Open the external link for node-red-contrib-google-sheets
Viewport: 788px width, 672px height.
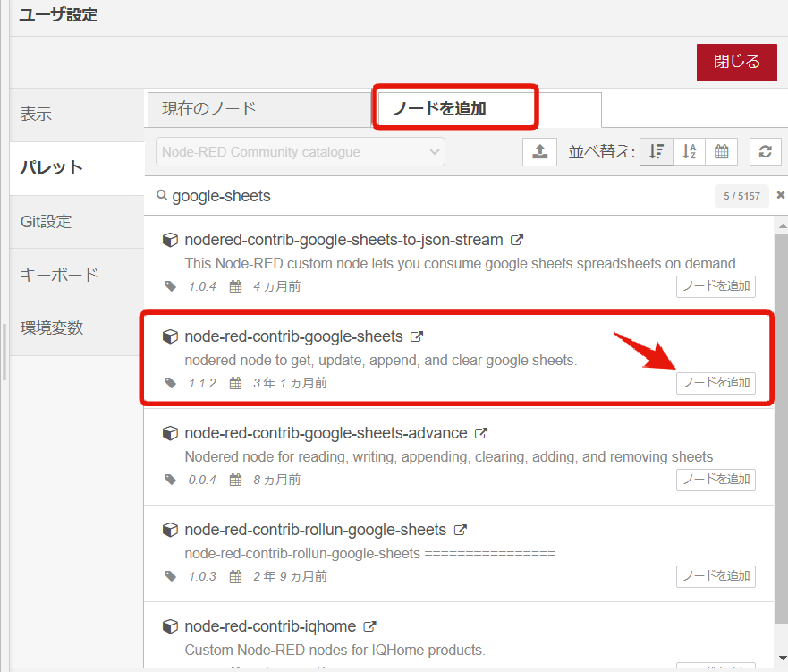[416, 337]
